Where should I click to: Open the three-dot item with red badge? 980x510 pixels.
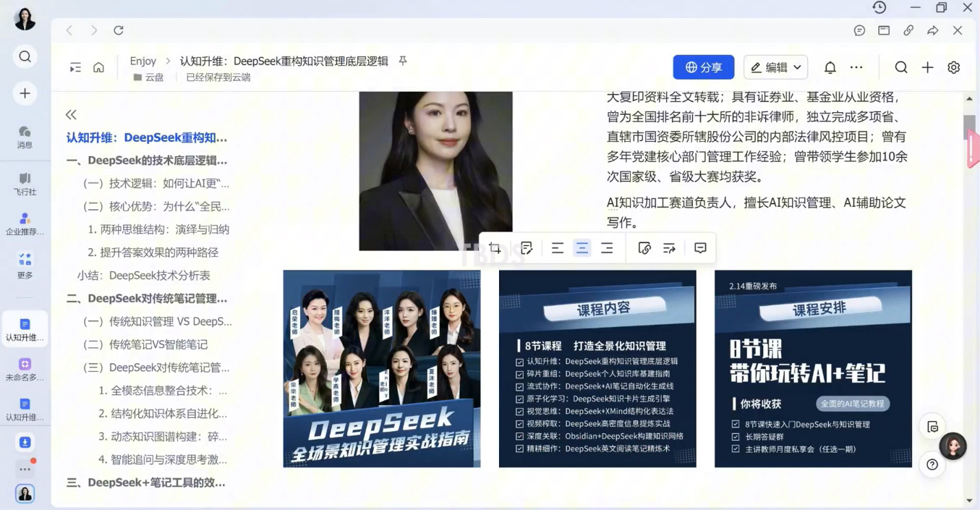pos(25,469)
